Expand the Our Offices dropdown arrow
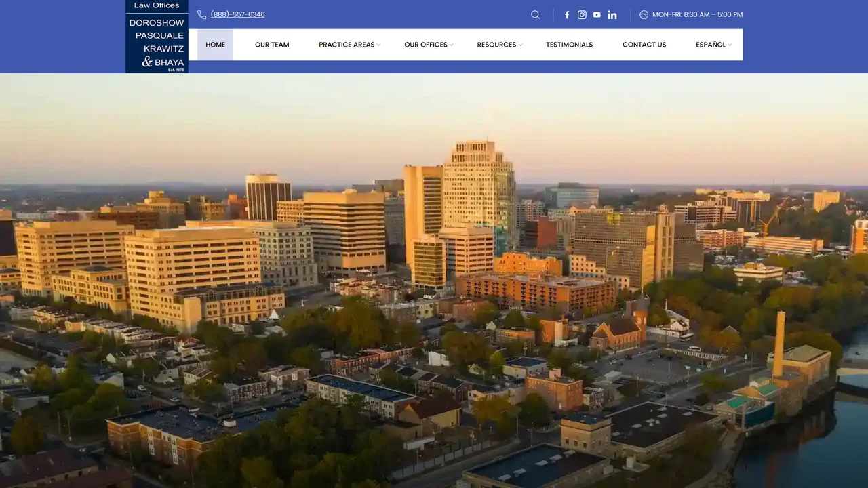The height and width of the screenshot is (488, 868). (452, 45)
